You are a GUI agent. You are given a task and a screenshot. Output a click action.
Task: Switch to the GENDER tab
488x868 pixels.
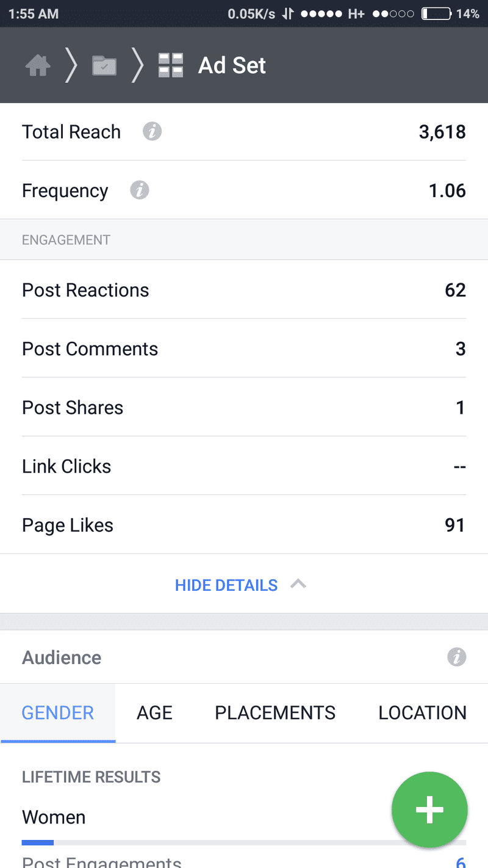[x=58, y=713]
